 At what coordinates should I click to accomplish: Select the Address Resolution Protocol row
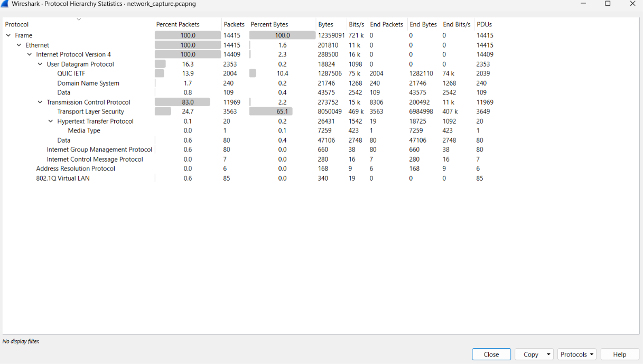[x=321, y=169]
